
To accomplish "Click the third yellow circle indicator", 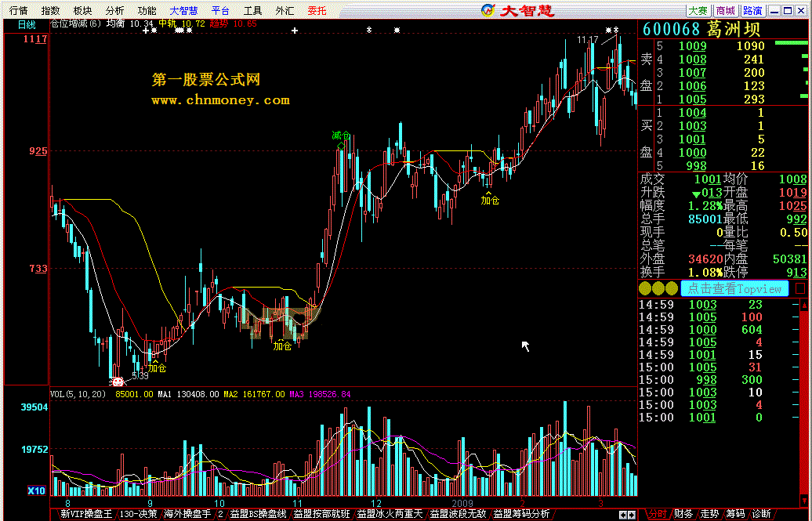I will (x=672, y=288).
